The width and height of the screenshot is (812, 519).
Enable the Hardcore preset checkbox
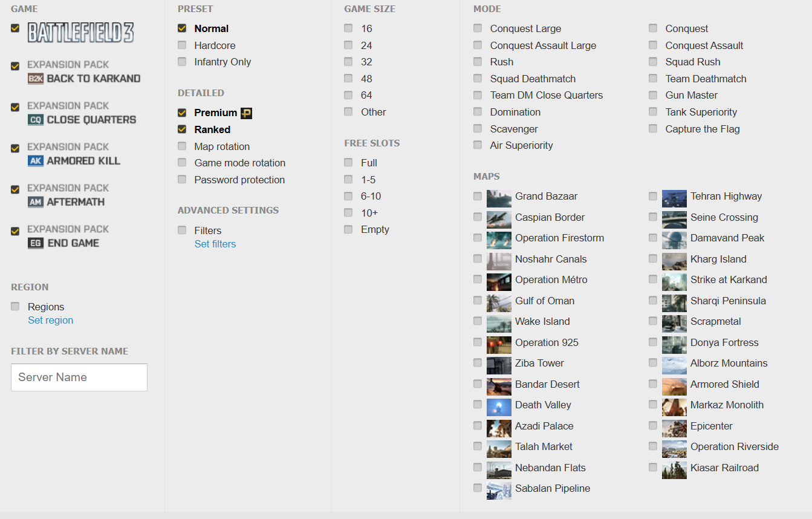pyautogui.click(x=182, y=45)
